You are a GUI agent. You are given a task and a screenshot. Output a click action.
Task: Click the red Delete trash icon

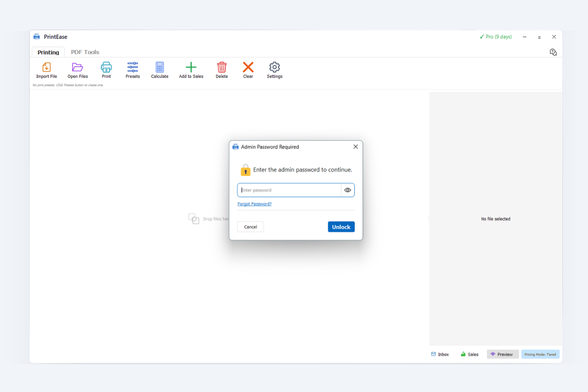pos(221,68)
